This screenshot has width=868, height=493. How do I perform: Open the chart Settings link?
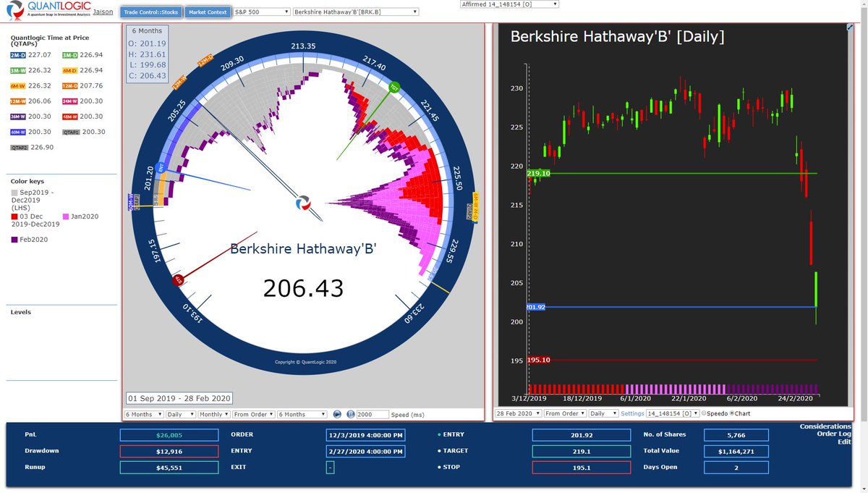tap(632, 414)
